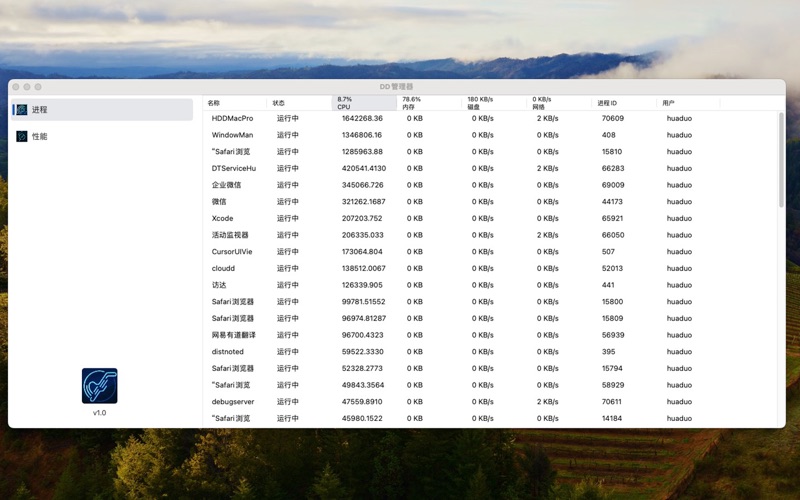The height and width of the screenshot is (500, 800).
Task: Click process ID 44173
Action: 612,202
